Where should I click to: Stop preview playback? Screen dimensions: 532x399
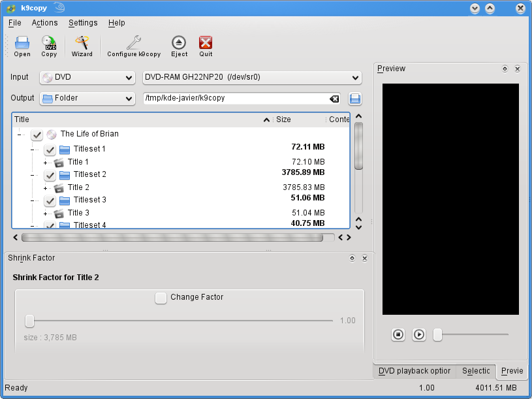tap(398, 334)
